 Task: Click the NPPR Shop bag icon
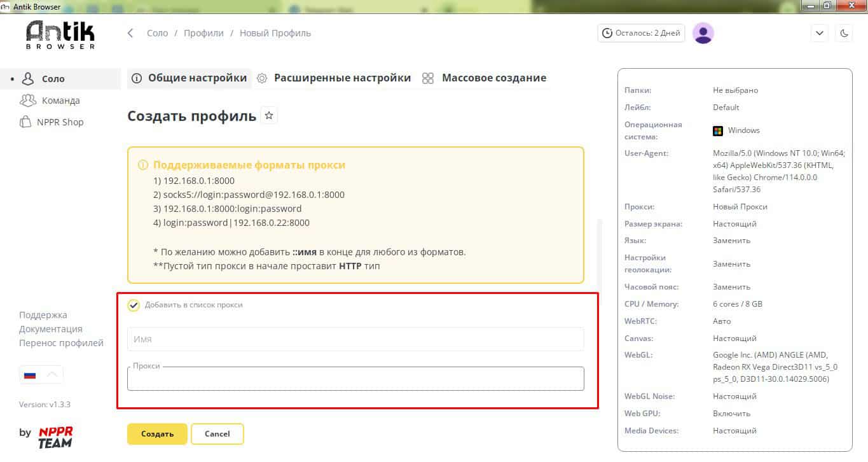pos(25,122)
